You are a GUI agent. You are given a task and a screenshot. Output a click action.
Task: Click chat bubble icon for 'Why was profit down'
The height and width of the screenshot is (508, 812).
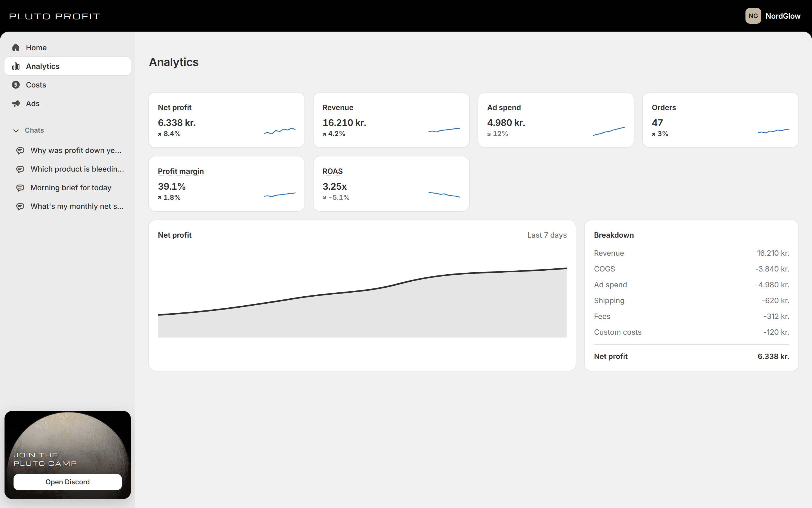(x=20, y=150)
